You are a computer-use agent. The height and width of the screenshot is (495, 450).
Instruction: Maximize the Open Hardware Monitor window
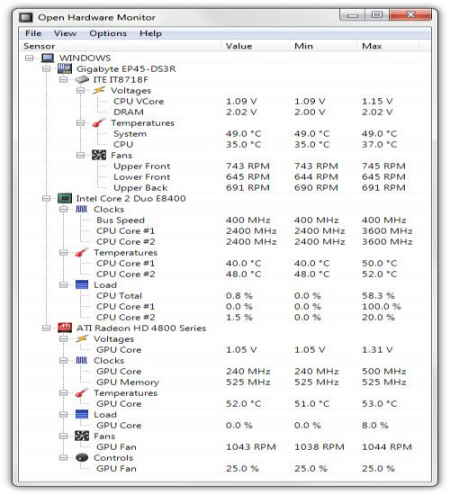pos(377,15)
